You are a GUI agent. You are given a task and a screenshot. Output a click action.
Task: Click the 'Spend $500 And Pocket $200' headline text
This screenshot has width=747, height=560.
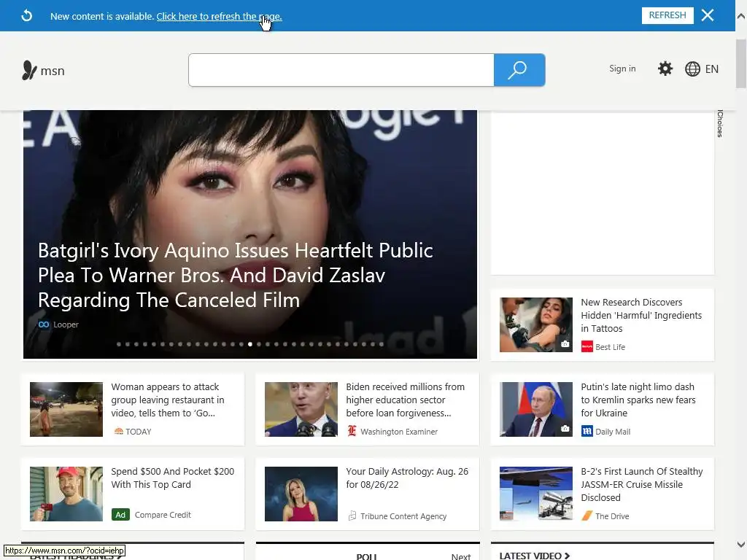click(172, 478)
